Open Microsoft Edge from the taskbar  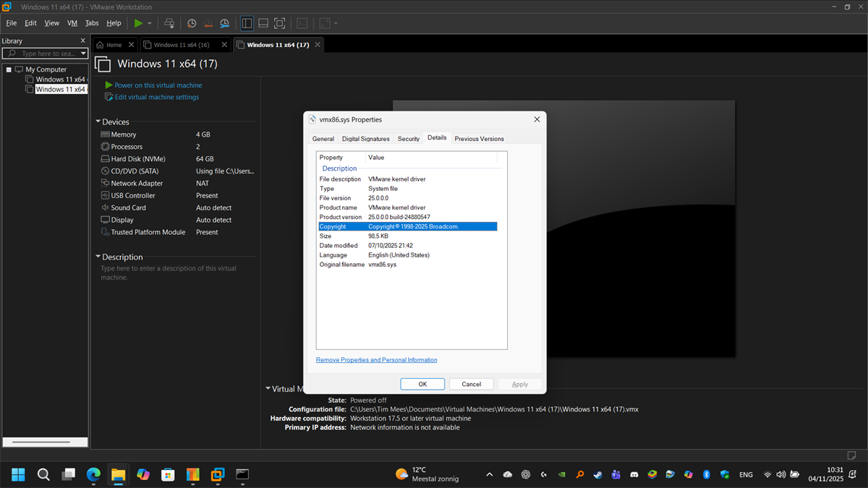[x=93, y=474]
